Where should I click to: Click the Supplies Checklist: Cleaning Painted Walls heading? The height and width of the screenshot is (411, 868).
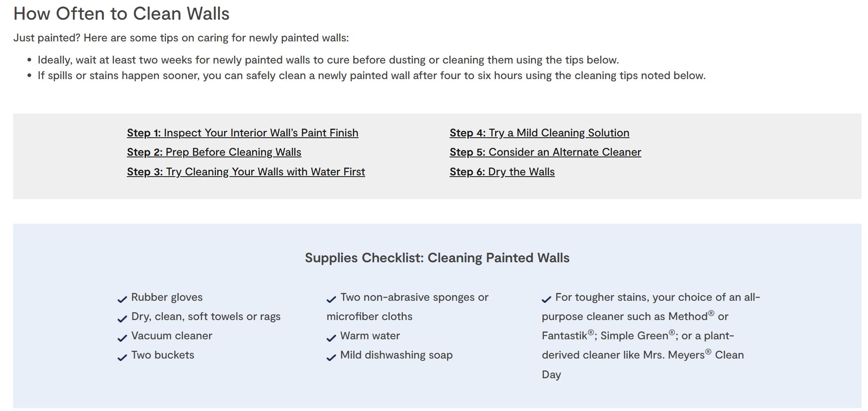click(x=437, y=258)
